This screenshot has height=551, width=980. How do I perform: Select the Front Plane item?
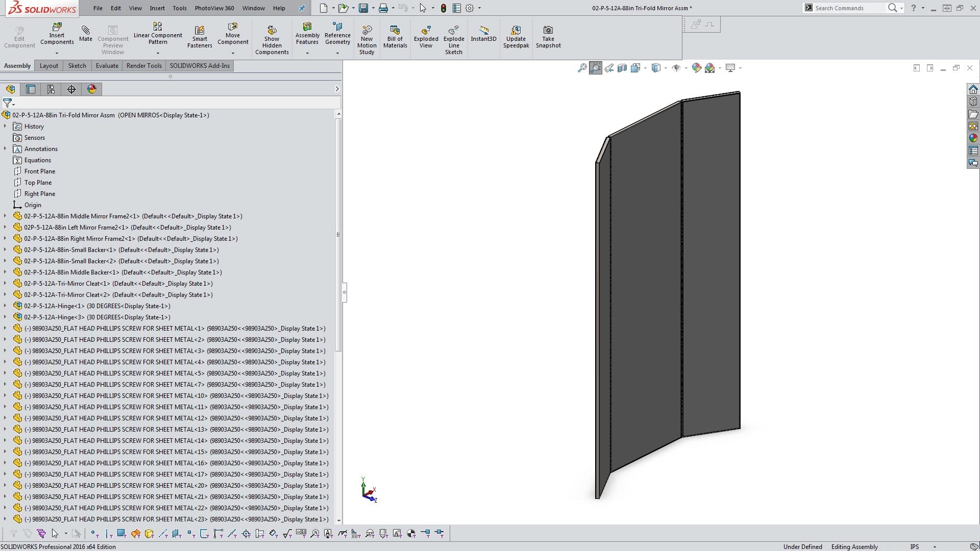(40, 171)
